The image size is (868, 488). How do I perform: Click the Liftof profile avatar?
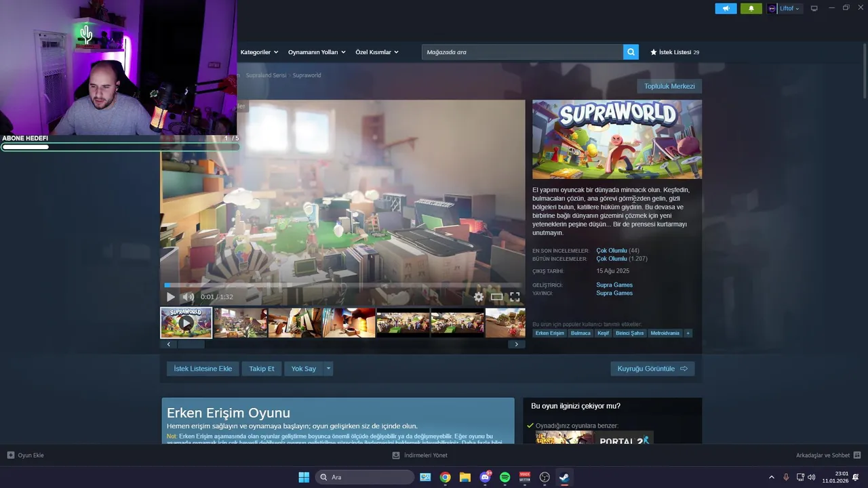point(772,9)
